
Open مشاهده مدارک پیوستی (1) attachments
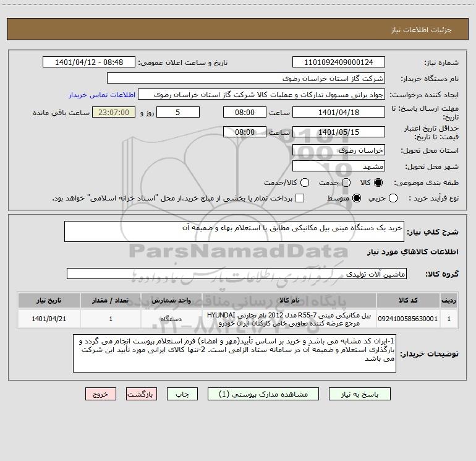263,394
